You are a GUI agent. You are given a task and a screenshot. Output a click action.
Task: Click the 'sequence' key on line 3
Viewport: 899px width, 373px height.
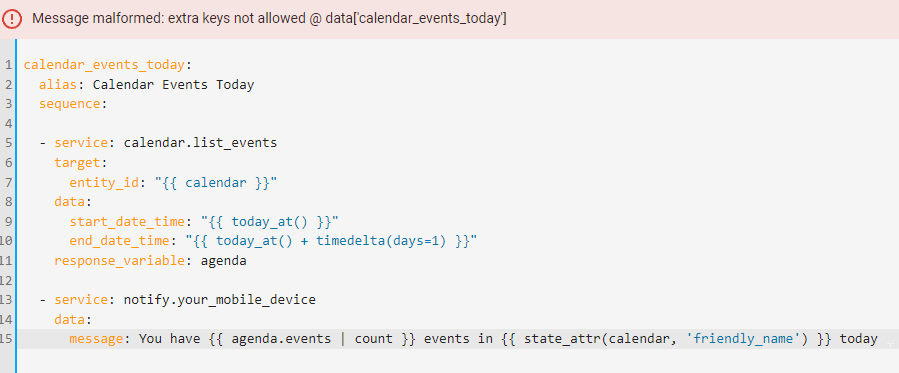coord(69,104)
